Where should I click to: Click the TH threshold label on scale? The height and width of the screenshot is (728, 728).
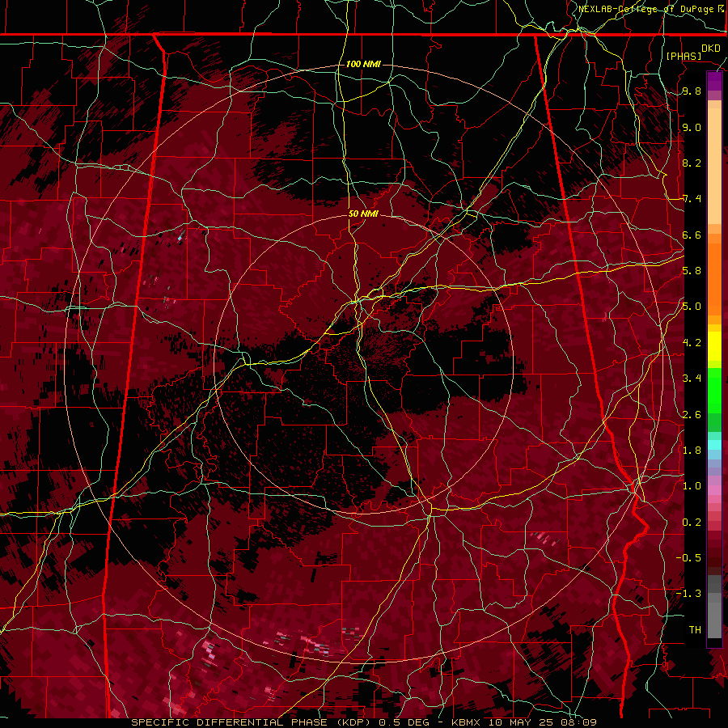pyautogui.click(x=695, y=630)
